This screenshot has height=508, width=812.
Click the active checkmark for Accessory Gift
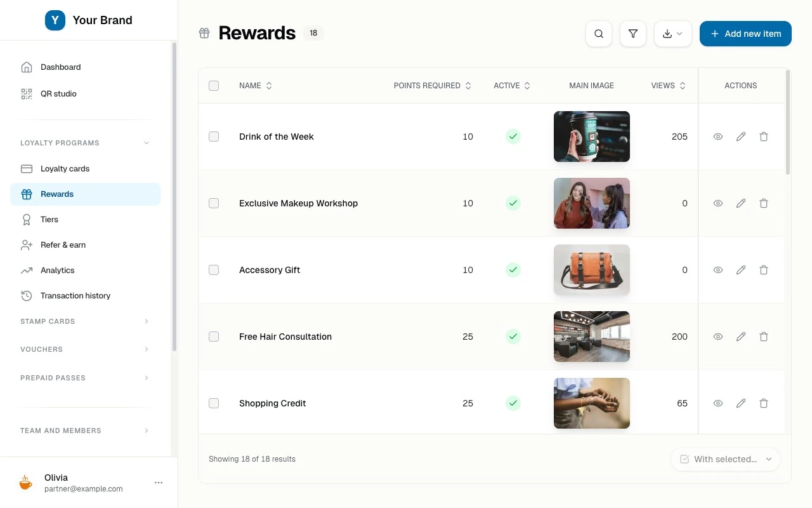(513, 270)
